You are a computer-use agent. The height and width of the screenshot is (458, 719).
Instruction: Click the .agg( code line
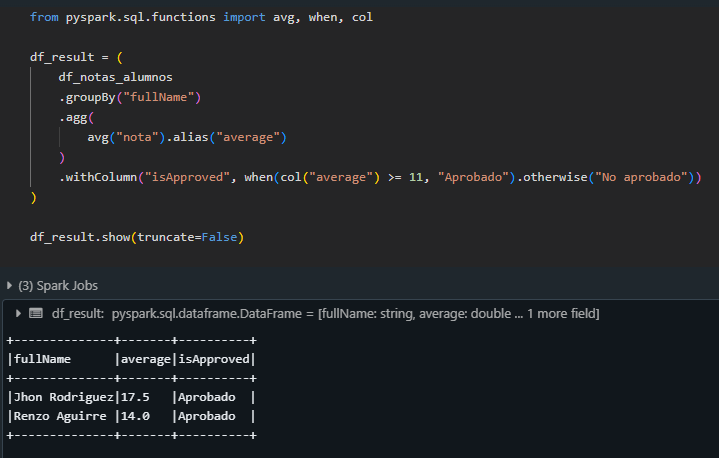tap(76, 117)
